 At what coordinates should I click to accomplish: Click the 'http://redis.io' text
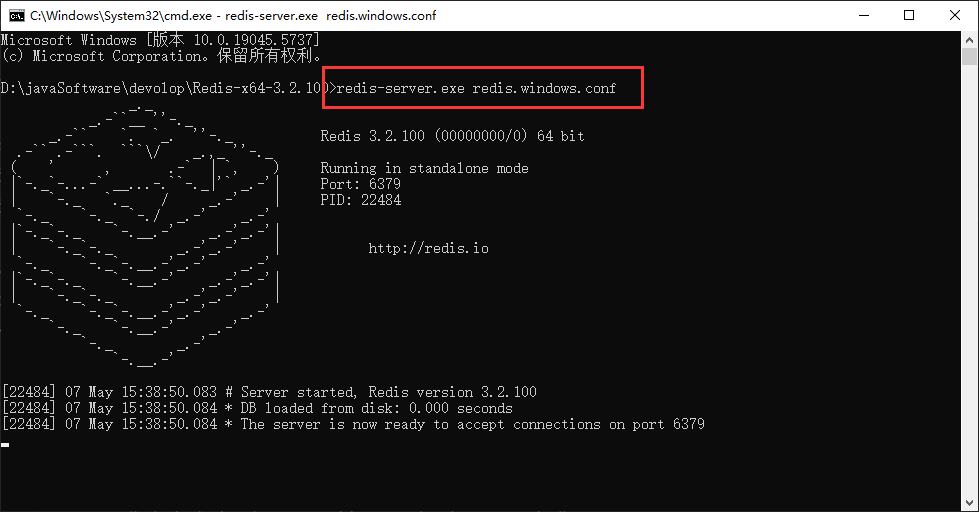pos(428,249)
